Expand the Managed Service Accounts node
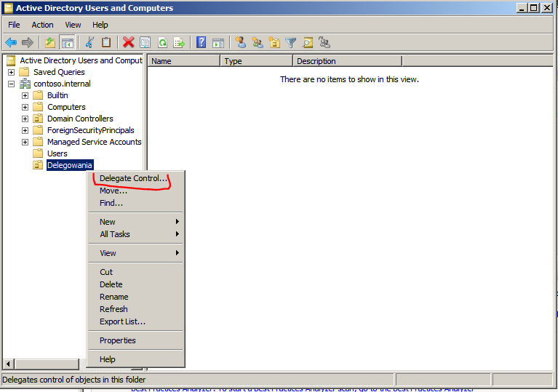 pyautogui.click(x=25, y=143)
